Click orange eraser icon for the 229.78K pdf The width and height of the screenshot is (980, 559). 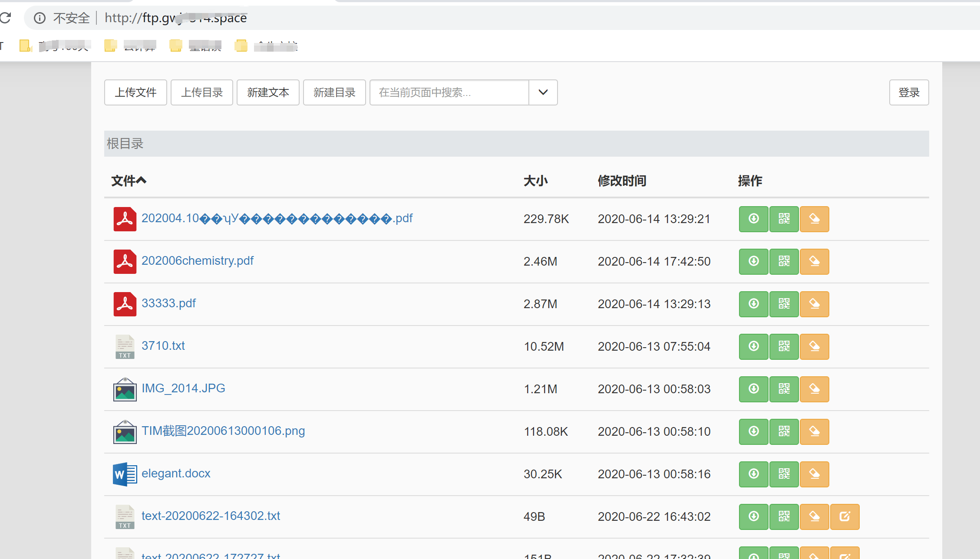pyautogui.click(x=814, y=219)
